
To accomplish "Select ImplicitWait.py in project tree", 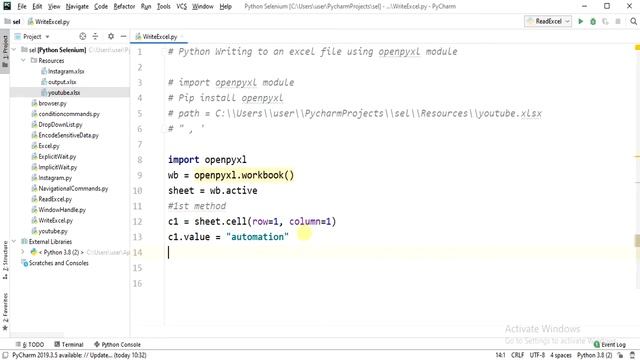I will point(54,167).
